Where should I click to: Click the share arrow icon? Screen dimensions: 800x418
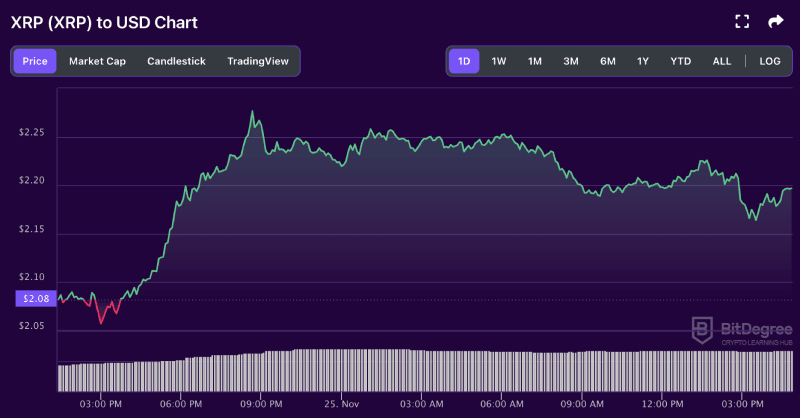776,21
